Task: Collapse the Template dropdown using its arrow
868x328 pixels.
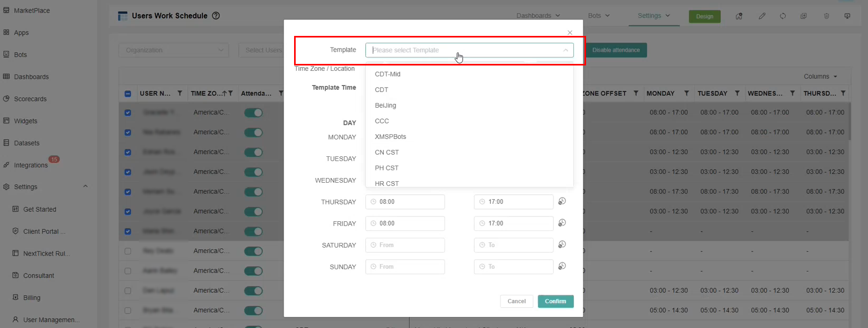Action: coord(565,50)
